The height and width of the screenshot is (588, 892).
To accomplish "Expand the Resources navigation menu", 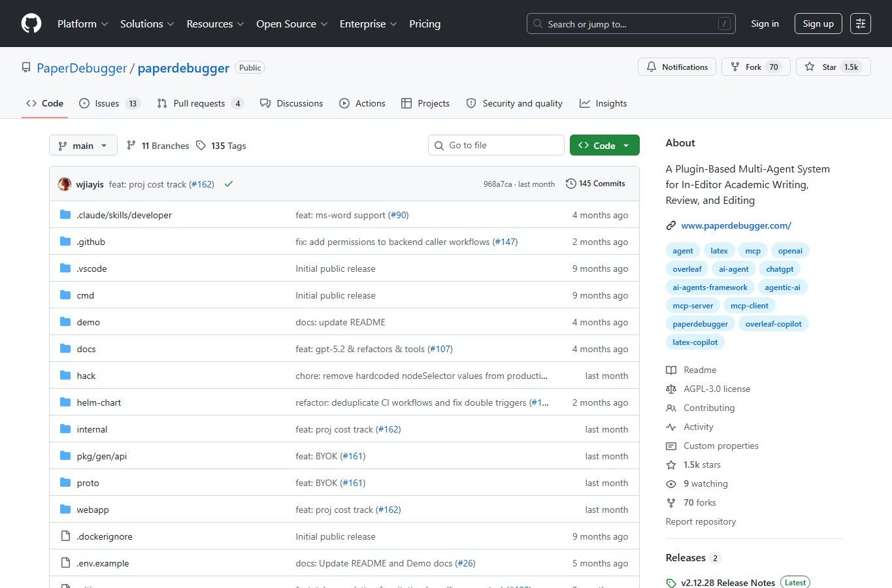I will 216,24.
